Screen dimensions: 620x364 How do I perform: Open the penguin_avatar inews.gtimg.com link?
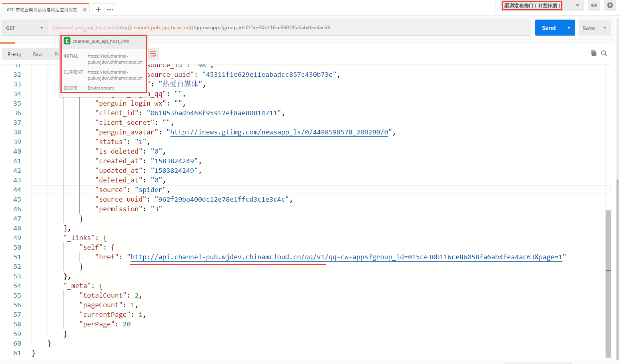(x=279, y=132)
